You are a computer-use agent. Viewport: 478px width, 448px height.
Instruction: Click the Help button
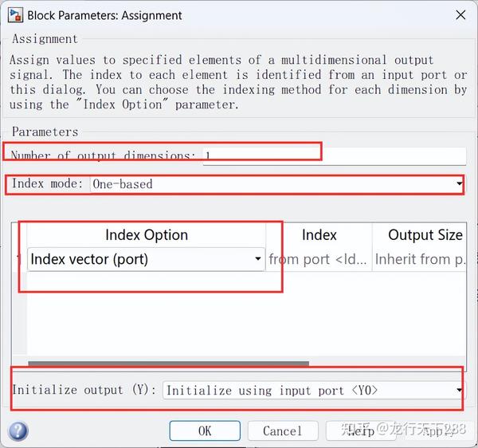coord(360,430)
